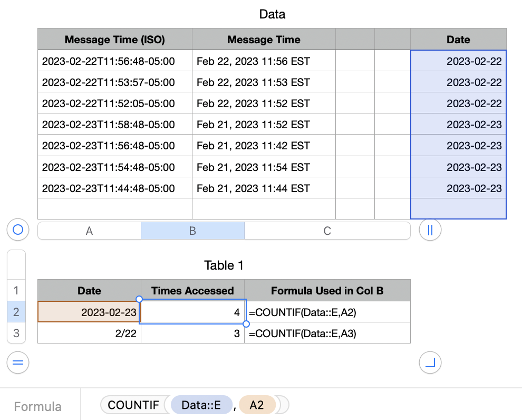Click the A2 reference token in formula
The width and height of the screenshot is (522, 420).
tap(257, 405)
